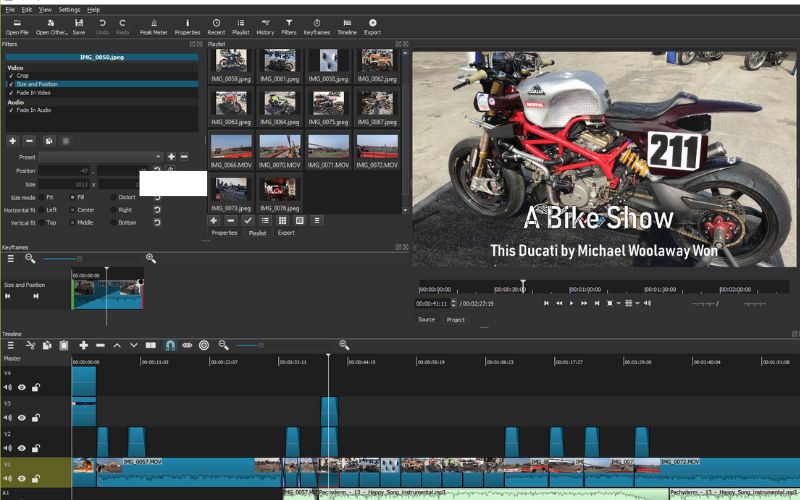The image size is (800, 500).
Task: Lock track V3 with its lock icon
Action: (36, 418)
